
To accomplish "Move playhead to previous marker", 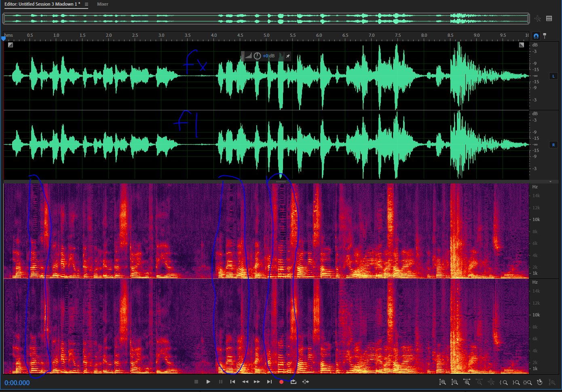I will click(x=232, y=382).
